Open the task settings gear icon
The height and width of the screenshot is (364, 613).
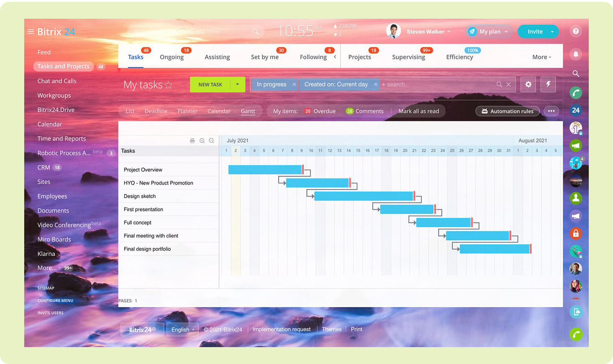click(528, 84)
